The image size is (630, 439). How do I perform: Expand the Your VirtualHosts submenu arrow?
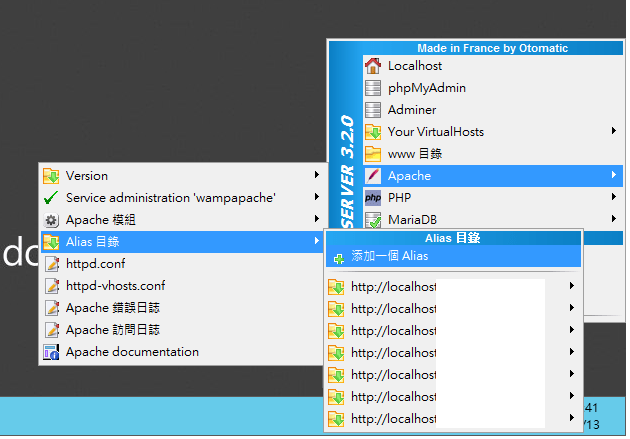tap(613, 132)
